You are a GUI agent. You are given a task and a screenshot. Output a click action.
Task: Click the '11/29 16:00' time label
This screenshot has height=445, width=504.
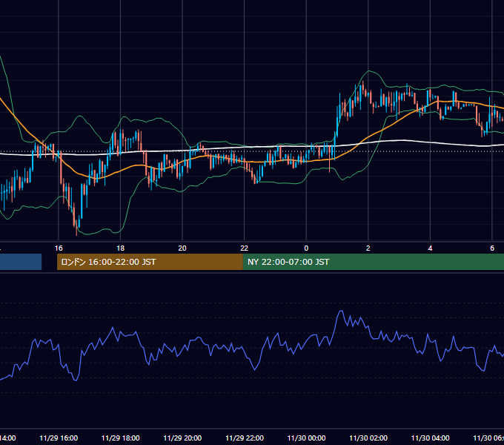(x=59, y=438)
